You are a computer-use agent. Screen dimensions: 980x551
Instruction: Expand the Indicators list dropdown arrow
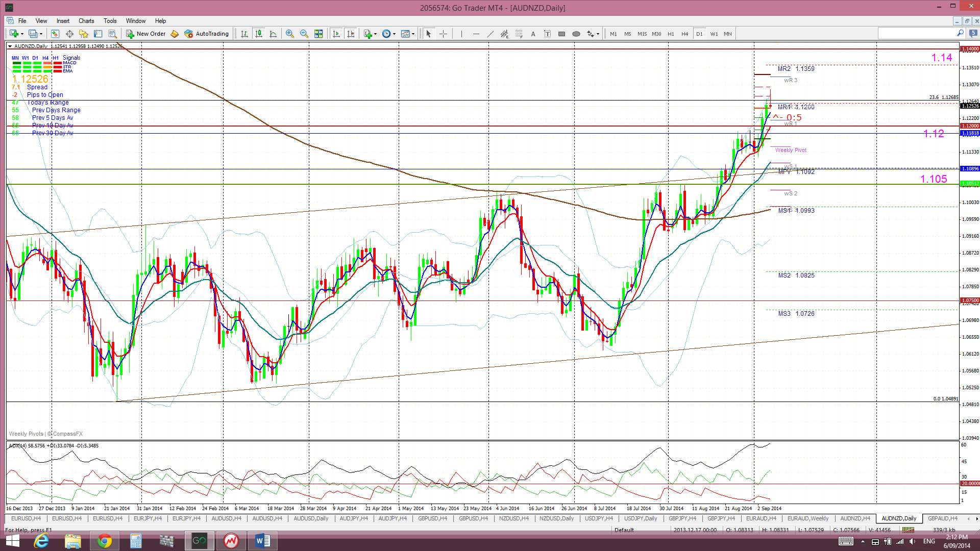point(376,34)
